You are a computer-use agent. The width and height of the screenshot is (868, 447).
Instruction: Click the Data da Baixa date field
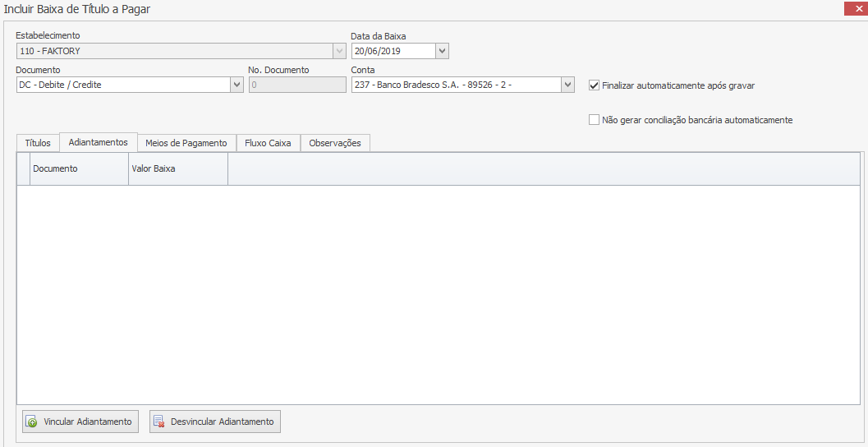coord(392,51)
